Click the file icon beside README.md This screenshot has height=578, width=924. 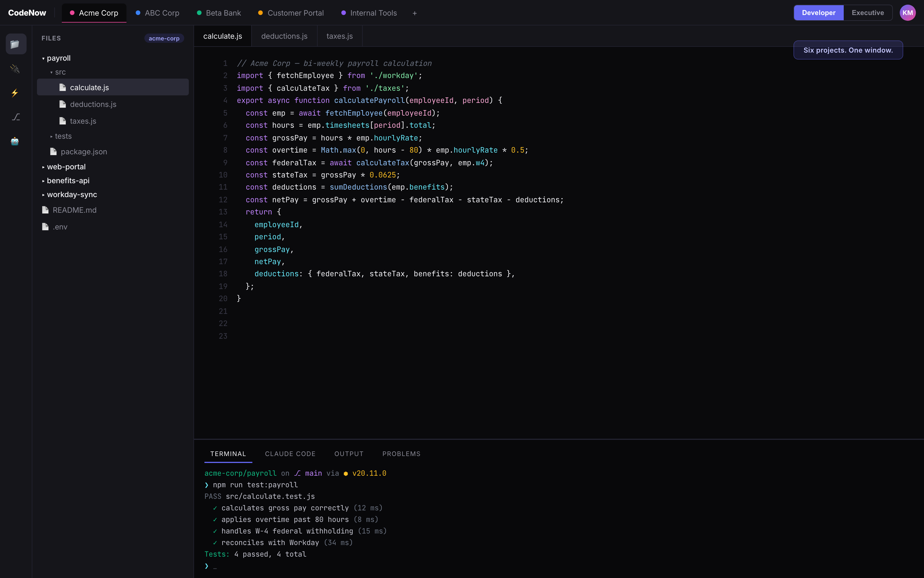(45, 210)
